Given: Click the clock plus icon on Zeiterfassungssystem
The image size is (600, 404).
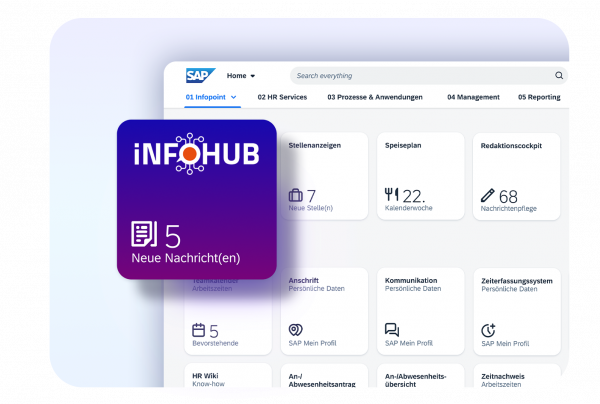Looking at the screenshot, I should click(488, 330).
